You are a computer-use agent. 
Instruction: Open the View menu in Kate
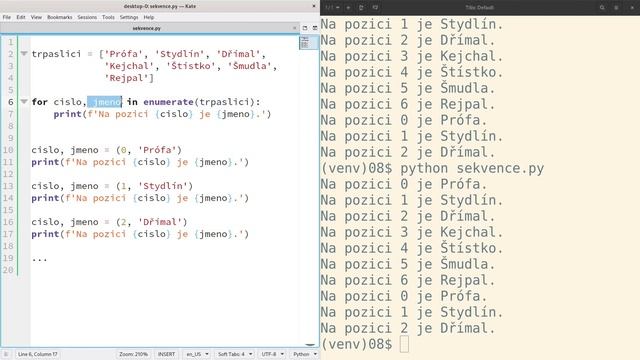point(36,17)
